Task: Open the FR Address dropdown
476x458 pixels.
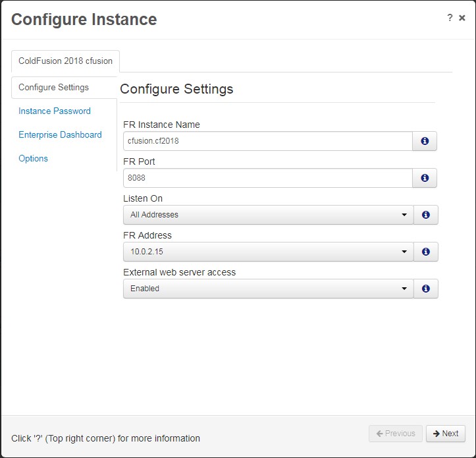Action: pos(269,252)
